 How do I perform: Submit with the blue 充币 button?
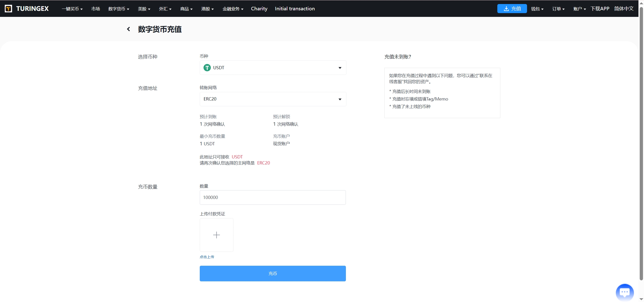pos(273,274)
